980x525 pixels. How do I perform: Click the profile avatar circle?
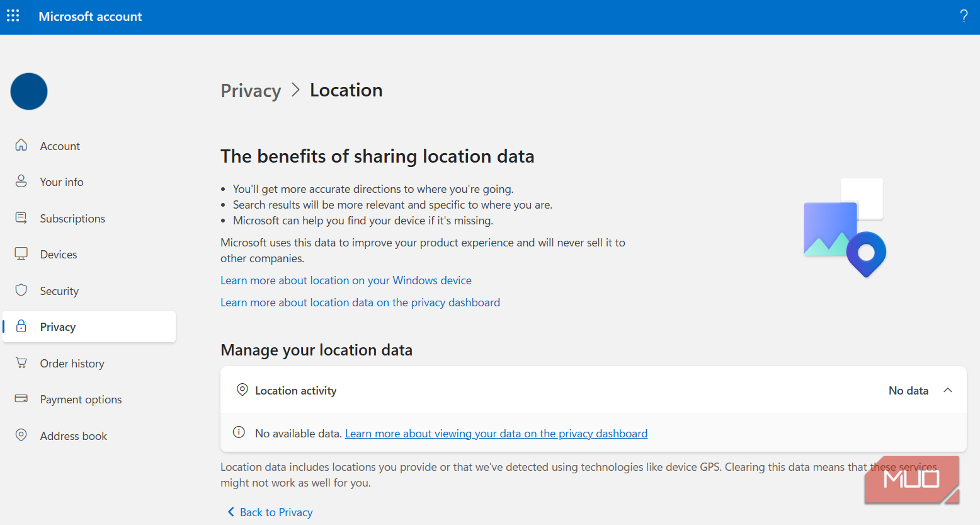coord(29,91)
